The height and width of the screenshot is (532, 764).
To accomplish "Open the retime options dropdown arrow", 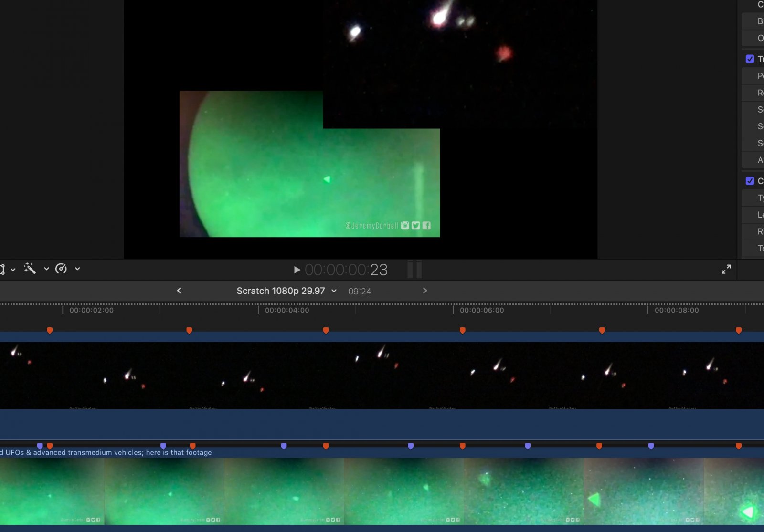I will [x=77, y=269].
